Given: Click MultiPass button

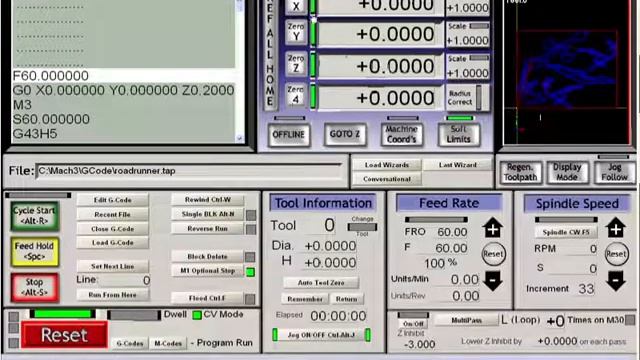Looking at the screenshot, I should pyautogui.click(x=467, y=320).
